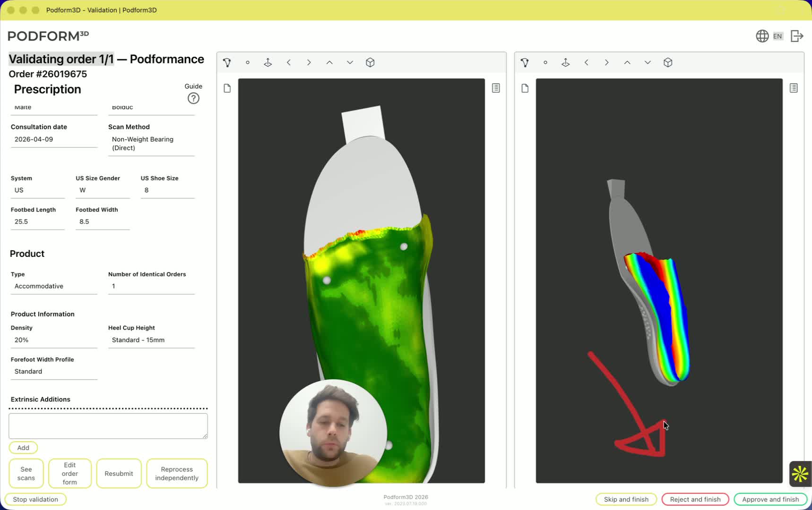Click the Podform3D logo
The image size is (812, 510).
coord(48,36)
